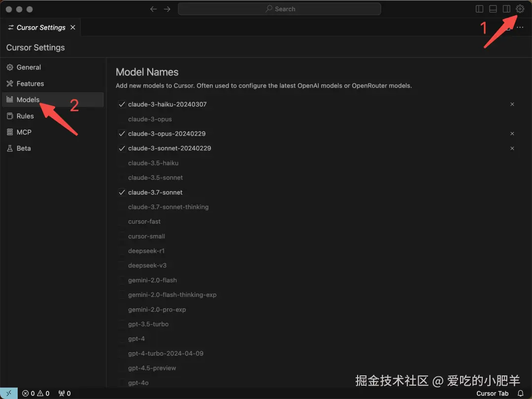Screen dimensions: 532x399
Task: Enable the claude-3-opus model
Action: [122, 119]
